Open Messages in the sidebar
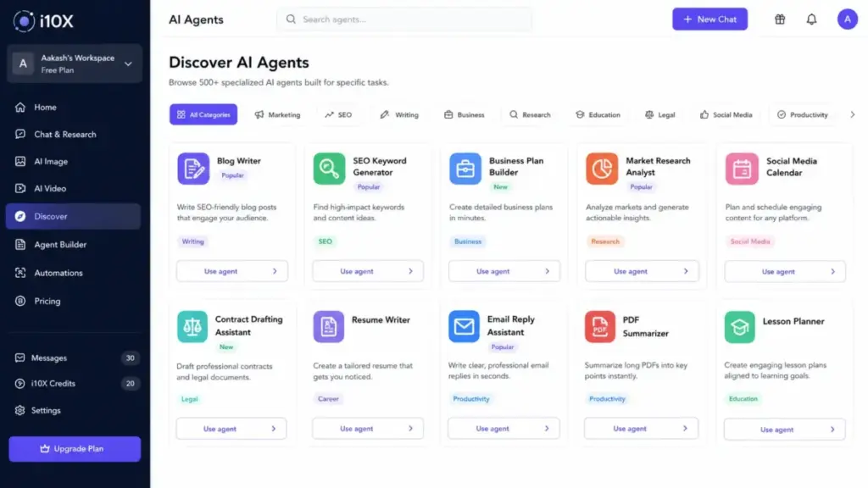Image resolution: width=868 pixels, height=488 pixels. 75,358
